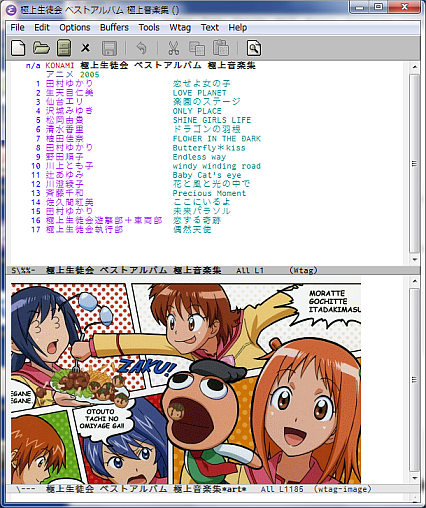426x508 pixels.
Task: Select track title 偶然天使
Action: click(192, 229)
